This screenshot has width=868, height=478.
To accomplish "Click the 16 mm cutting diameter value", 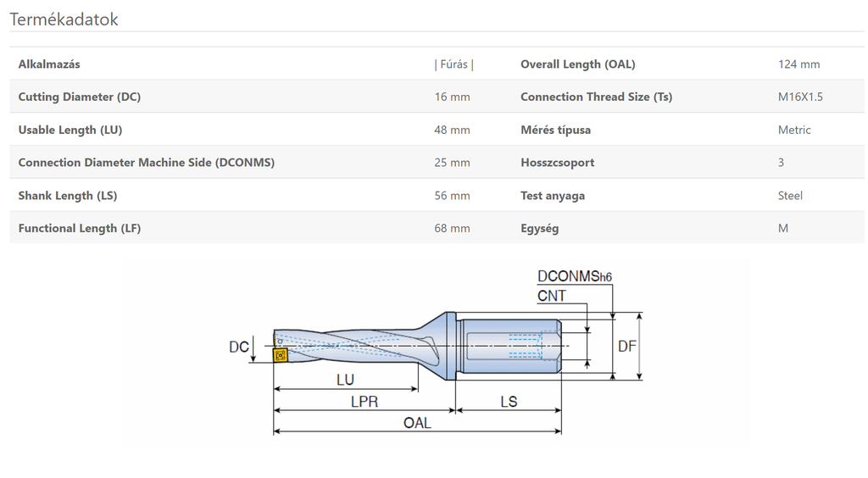I will click(x=452, y=97).
